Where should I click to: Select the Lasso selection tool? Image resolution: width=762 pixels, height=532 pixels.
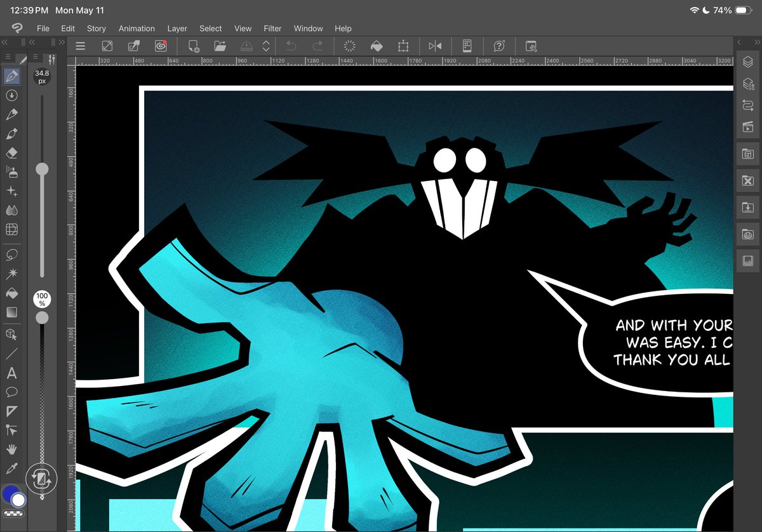pyautogui.click(x=11, y=255)
